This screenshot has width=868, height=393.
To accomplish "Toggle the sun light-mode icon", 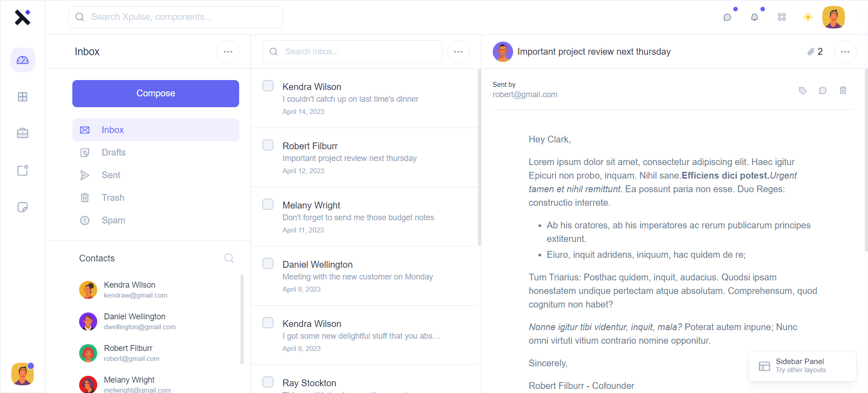I will [x=808, y=17].
